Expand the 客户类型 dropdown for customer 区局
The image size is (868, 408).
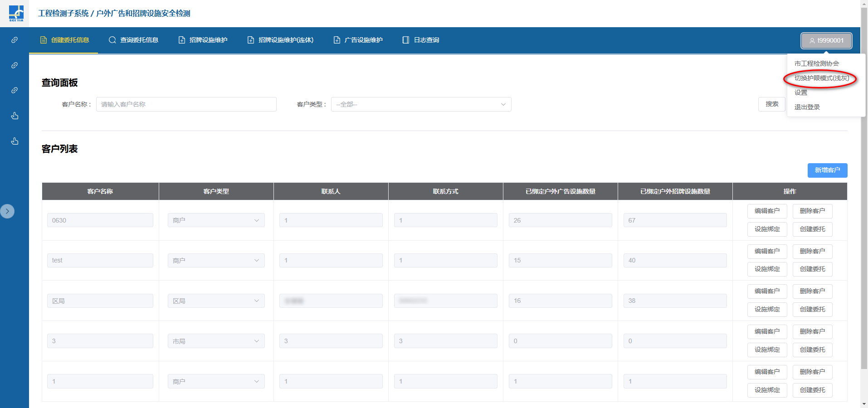click(216, 301)
